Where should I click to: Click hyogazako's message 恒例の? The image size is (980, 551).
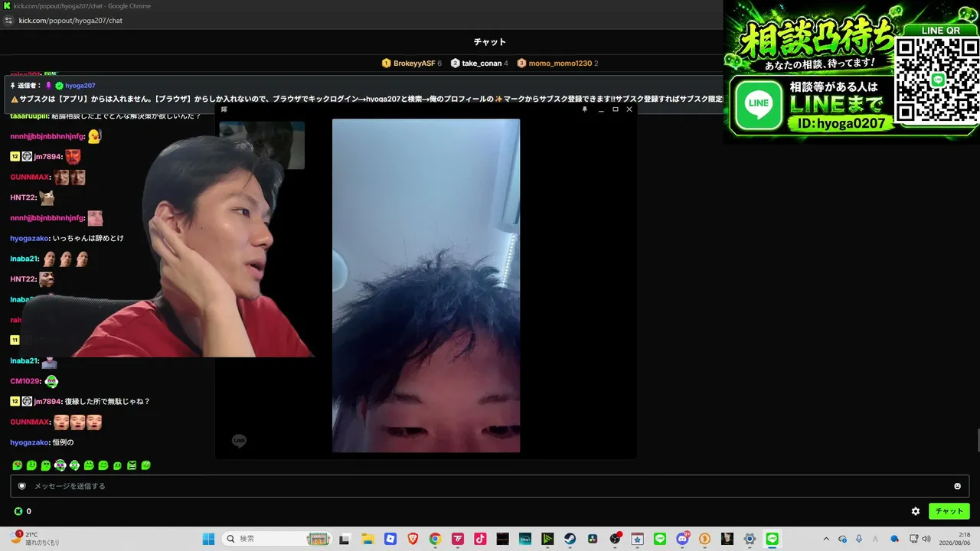coord(63,442)
